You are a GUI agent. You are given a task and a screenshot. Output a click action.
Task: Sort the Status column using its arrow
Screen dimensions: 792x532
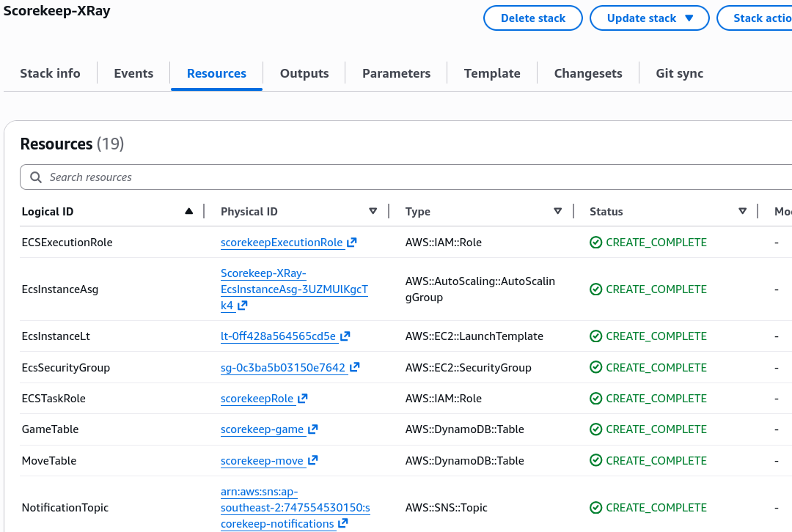[742, 211]
